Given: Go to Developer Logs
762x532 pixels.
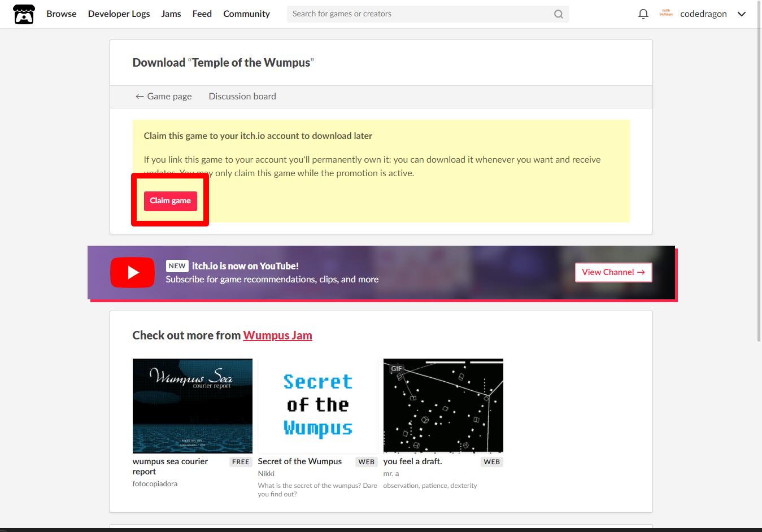Looking at the screenshot, I should 119,14.
